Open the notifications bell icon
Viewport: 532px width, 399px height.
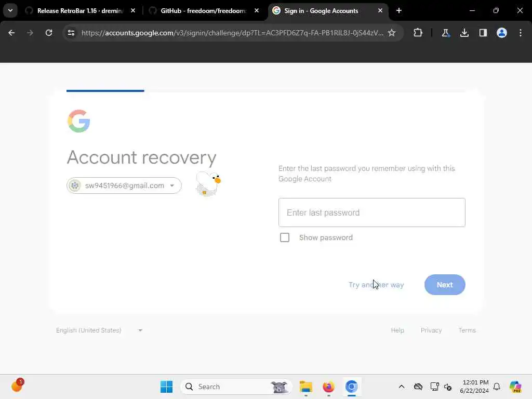[497, 387]
